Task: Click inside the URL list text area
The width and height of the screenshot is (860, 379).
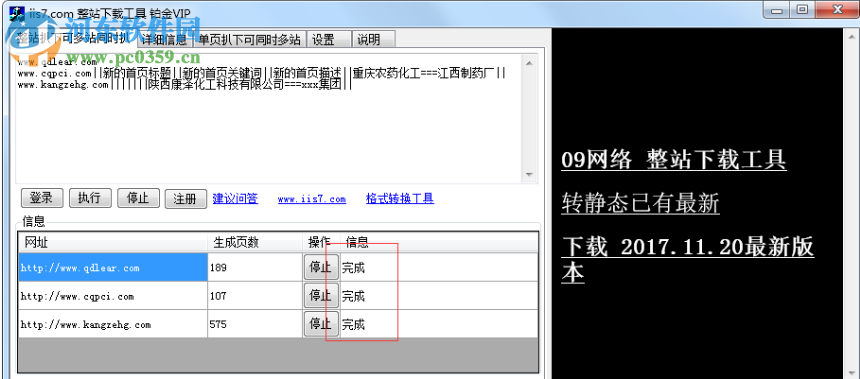Action: pyautogui.click(x=269, y=118)
